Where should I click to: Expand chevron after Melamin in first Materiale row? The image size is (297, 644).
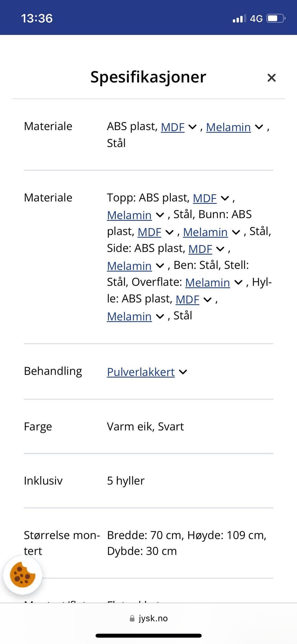click(259, 127)
